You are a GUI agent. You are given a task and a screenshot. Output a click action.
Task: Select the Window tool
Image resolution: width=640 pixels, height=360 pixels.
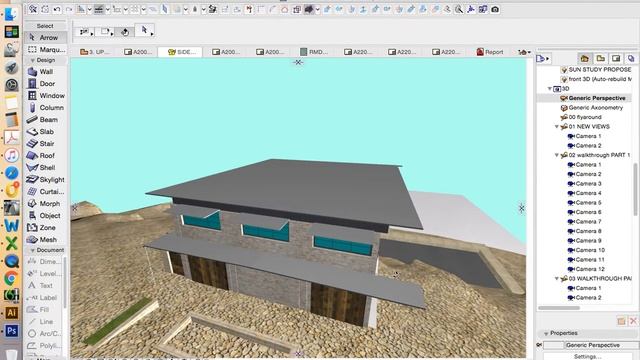click(45, 96)
